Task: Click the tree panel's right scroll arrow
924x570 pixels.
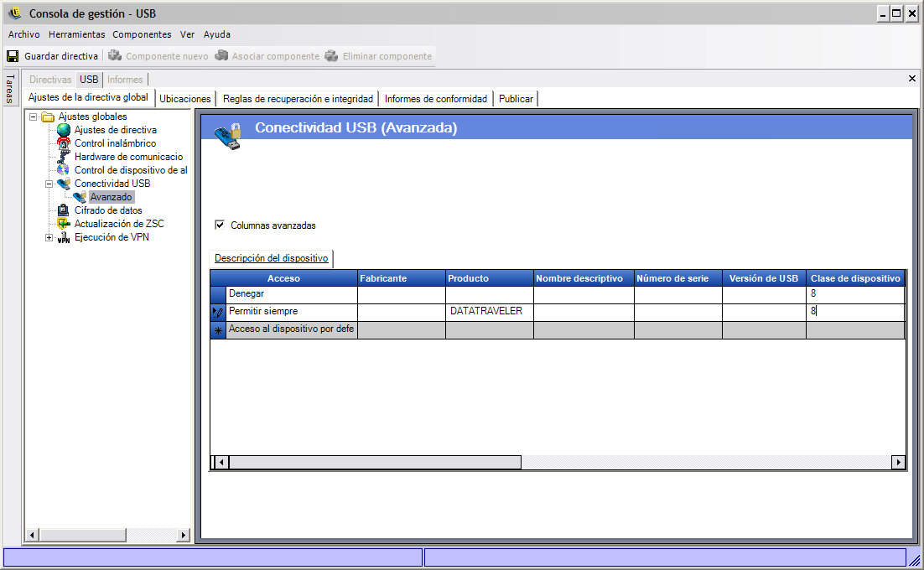Action: [184, 535]
